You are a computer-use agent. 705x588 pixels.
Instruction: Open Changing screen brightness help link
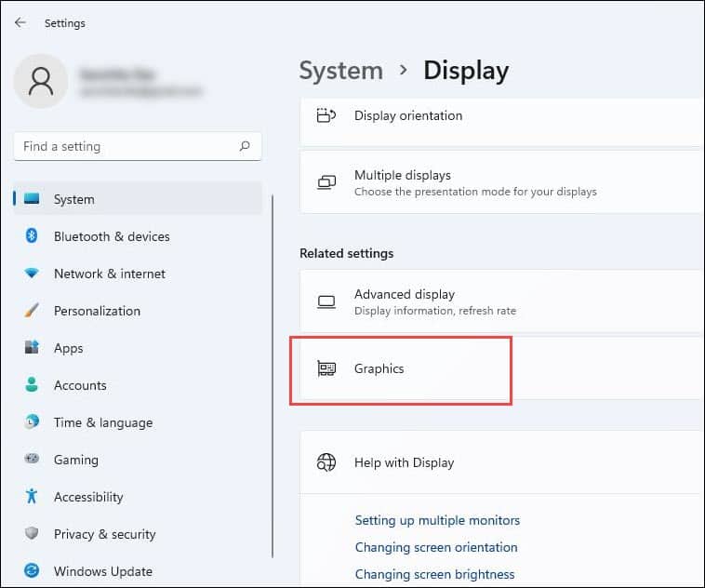coord(434,574)
